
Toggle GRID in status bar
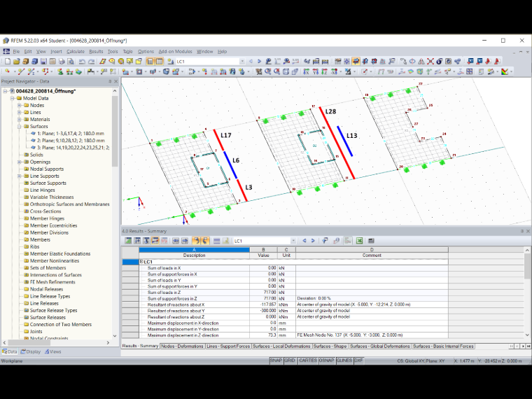coord(289,360)
